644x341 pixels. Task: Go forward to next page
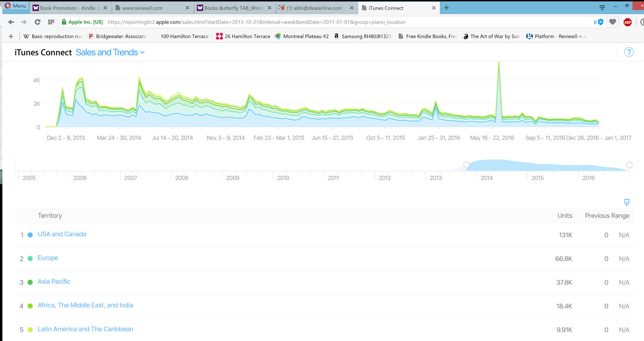pos(24,22)
